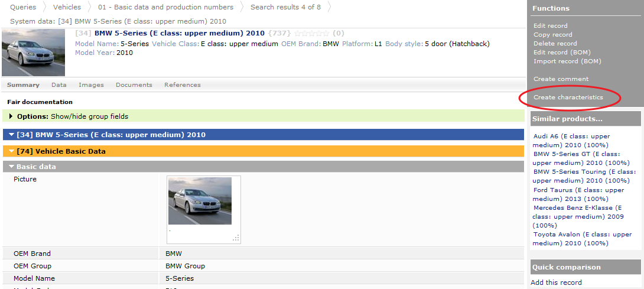Collapse the [74] Vehicle Basic Data section

264,151
